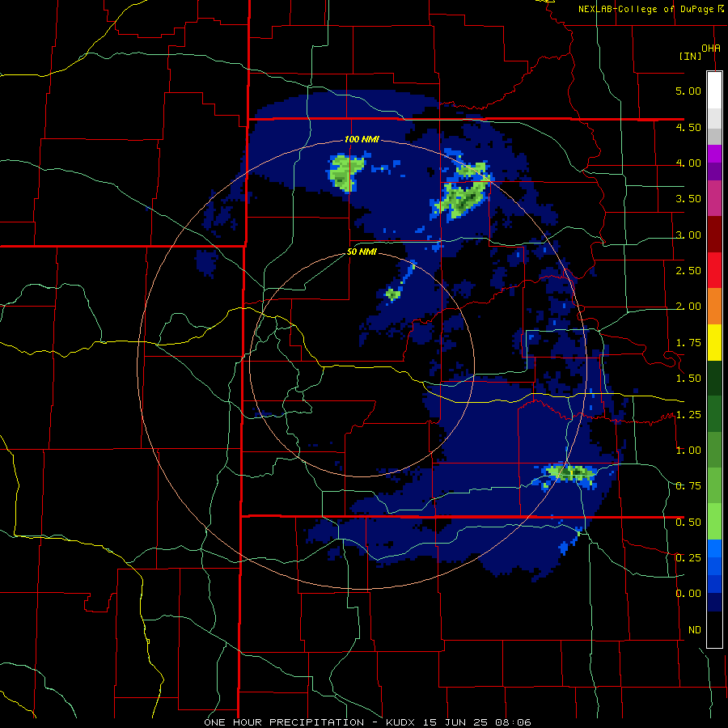Select the 2.50 legend value
728x728 pixels.
pos(688,271)
